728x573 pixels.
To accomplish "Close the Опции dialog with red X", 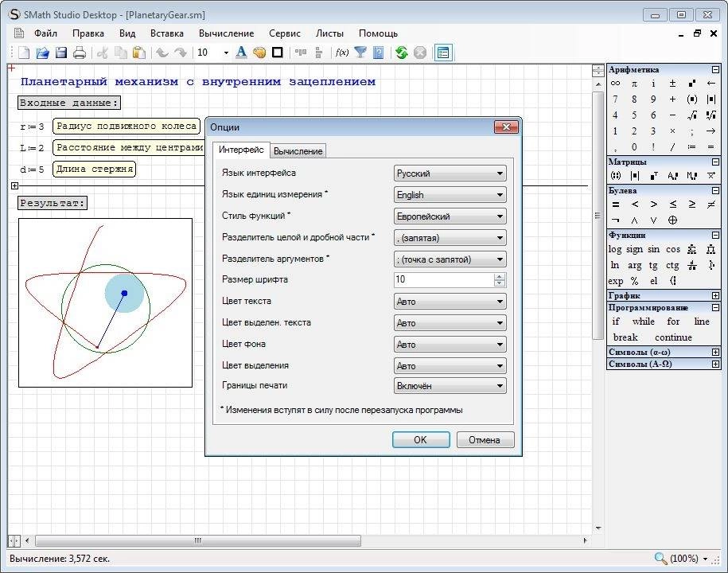I will click(506, 127).
